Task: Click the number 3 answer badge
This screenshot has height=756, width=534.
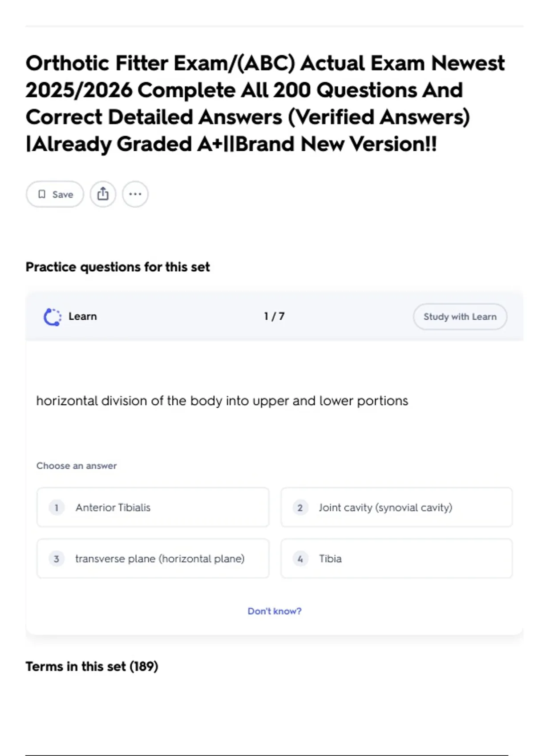Action: click(x=57, y=559)
